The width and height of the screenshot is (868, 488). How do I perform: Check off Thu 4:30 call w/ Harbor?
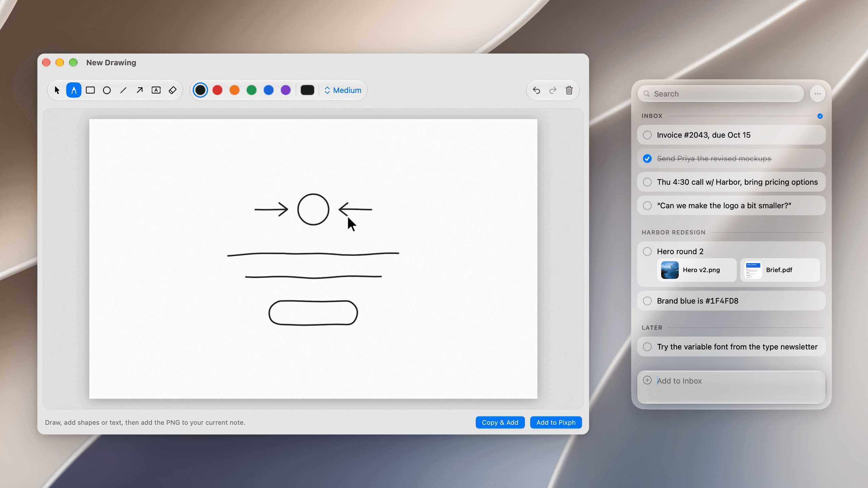pyautogui.click(x=647, y=182)
